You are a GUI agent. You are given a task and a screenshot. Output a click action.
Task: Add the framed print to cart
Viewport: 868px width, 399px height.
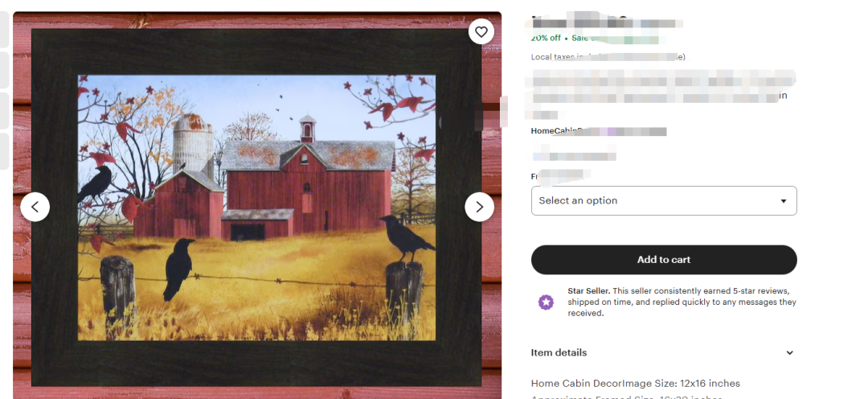pos(664,259)
